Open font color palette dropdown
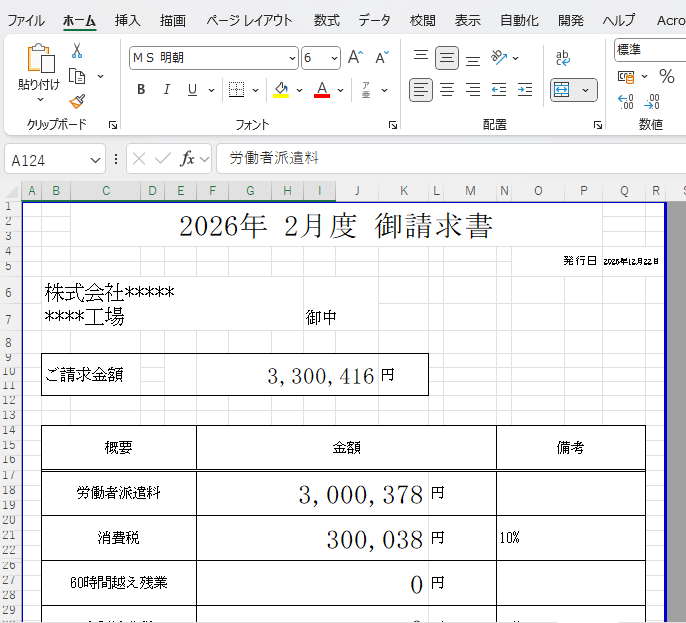Screen dimensions: 686x623 (340, 90)
